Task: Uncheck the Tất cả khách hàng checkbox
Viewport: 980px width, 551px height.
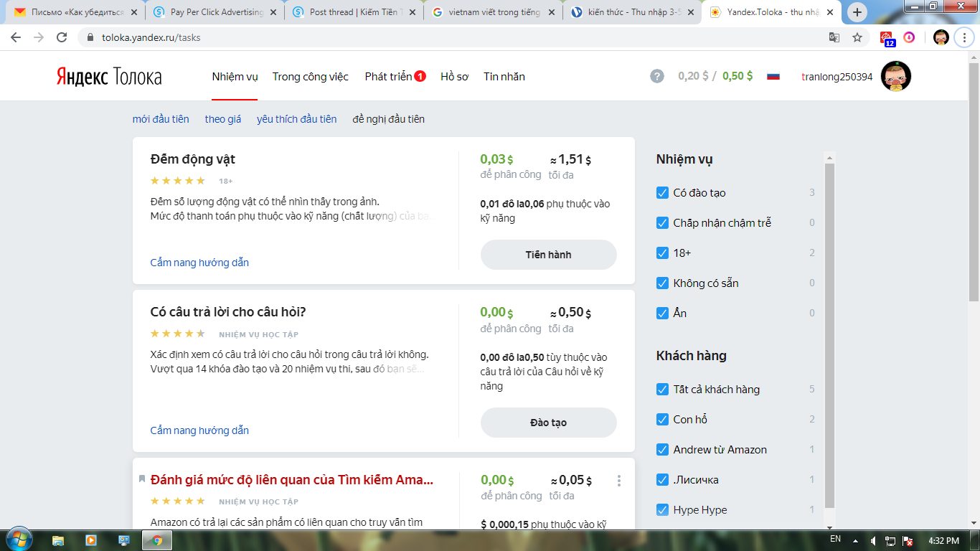Action: (x=663, y=389)
